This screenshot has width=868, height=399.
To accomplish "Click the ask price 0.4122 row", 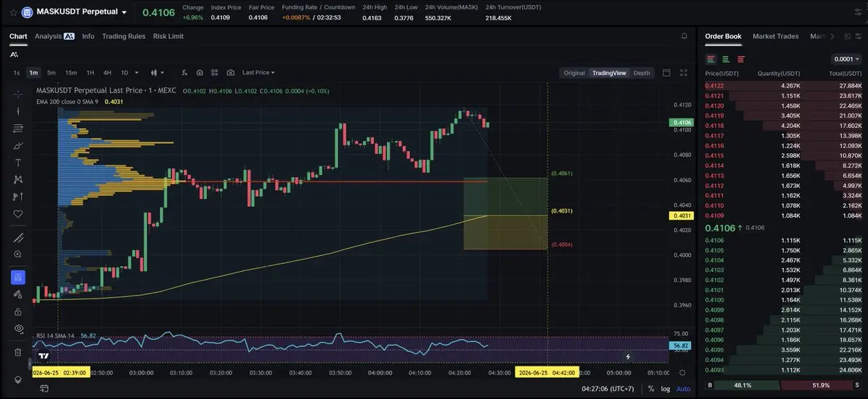I will click(783, 86).
